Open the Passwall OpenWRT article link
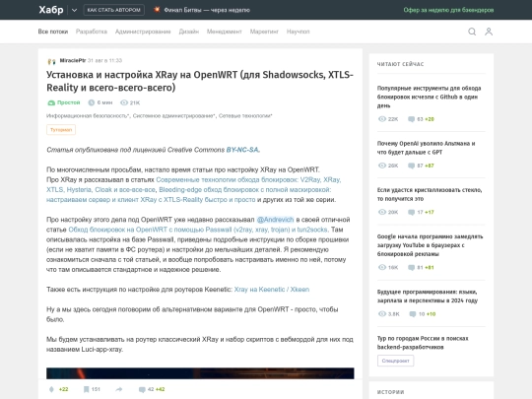This screenshot has height=399, width=532. (x=198, y=230)
